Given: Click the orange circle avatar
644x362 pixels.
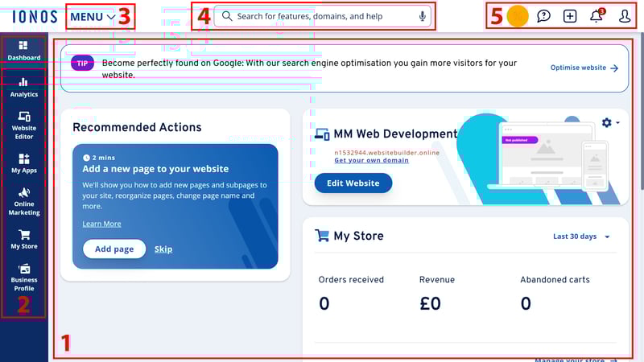Looking at the screenshot, I should click(518, 16).
